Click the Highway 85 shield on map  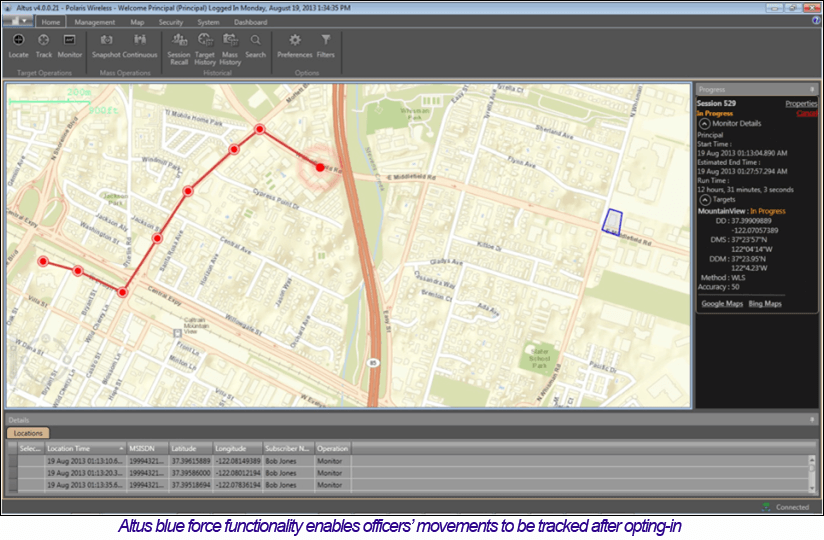tap(373, 363)
